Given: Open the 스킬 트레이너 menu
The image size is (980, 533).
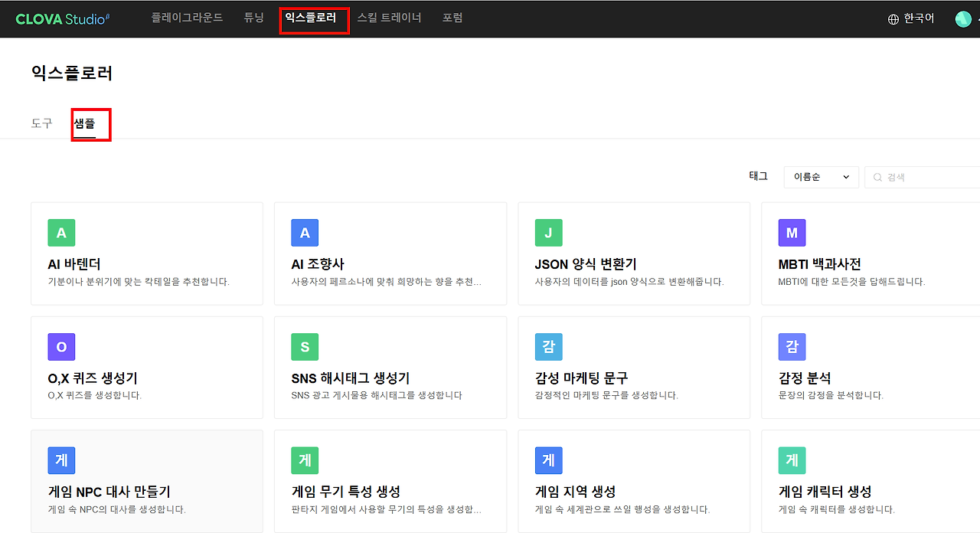Looking at the screenshot, I should click(x=389, y=18).
